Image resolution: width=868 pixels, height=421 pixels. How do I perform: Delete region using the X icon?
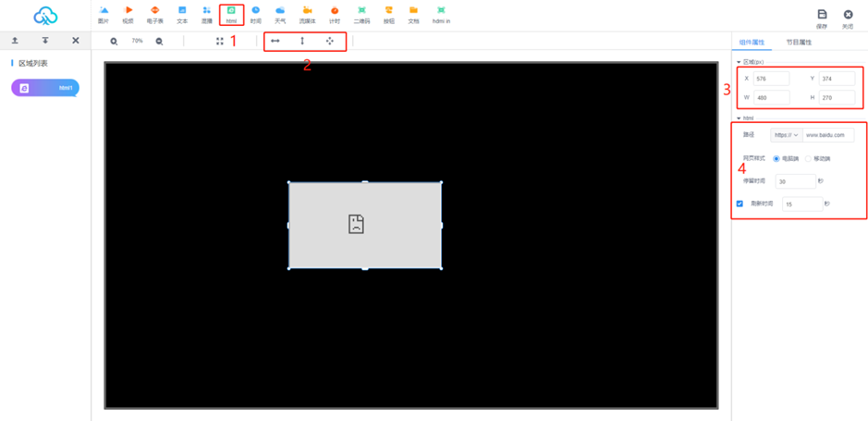tap(76, 41)
